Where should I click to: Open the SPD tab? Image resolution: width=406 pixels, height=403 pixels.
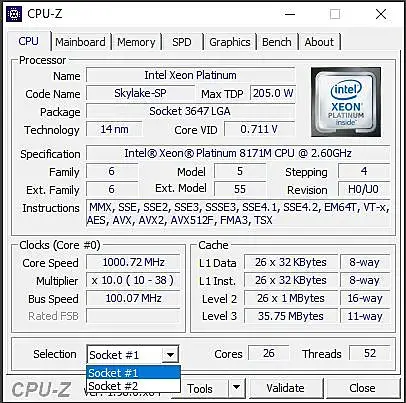pos(182,42)
